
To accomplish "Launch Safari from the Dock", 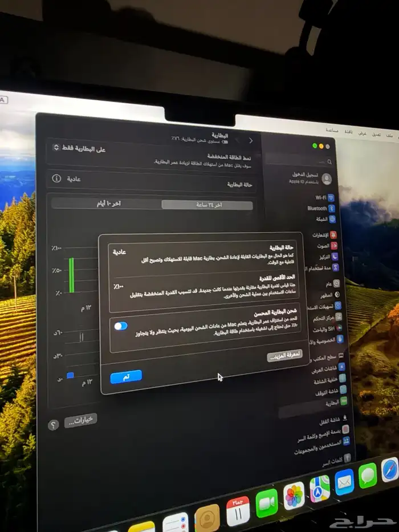I will (389, 469).
